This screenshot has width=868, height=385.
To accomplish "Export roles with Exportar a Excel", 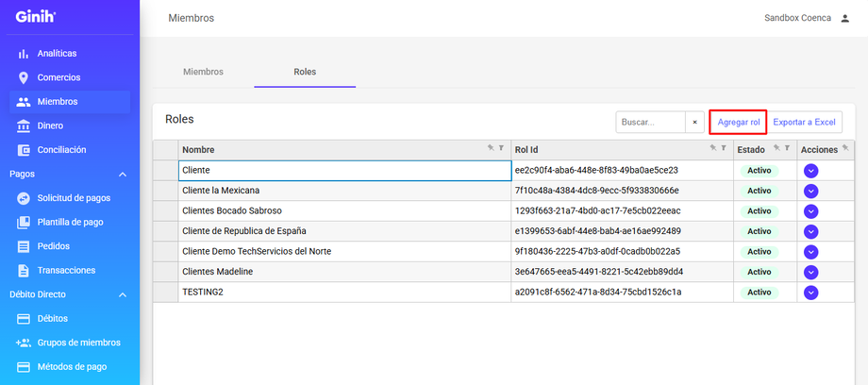I will [805, 123].
